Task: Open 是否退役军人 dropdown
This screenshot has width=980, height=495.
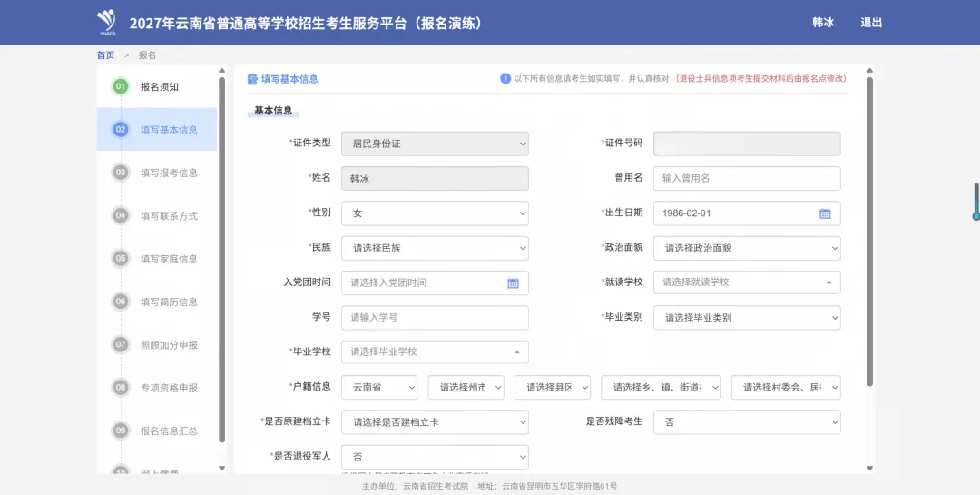Action: [435, 457]
